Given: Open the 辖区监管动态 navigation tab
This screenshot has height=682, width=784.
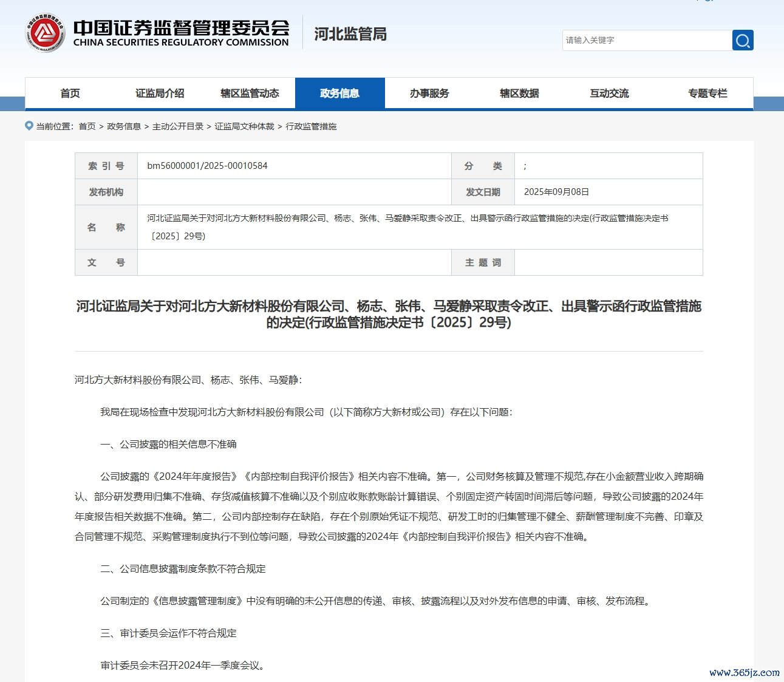Looking at the screenshot, I should pyautogui.click(x=250, y=93).
